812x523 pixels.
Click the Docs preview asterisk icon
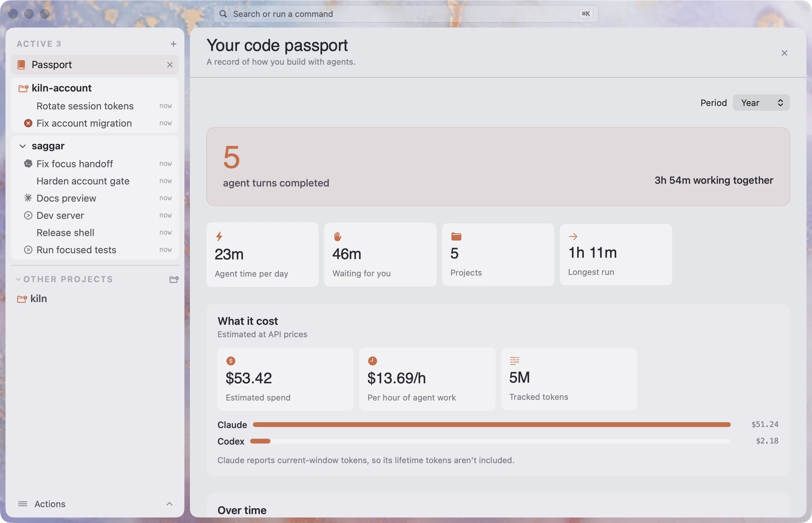coord(28,198)
